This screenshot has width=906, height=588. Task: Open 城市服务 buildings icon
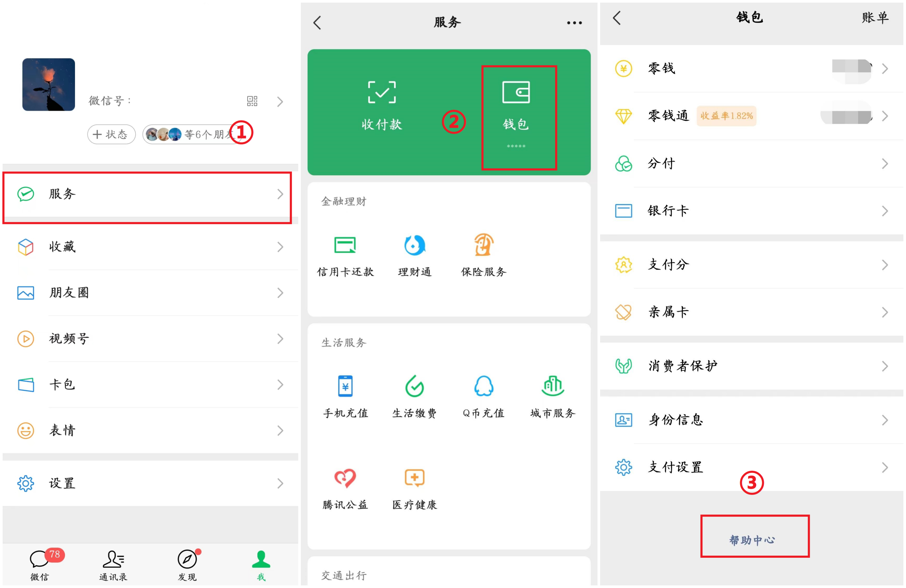click(553, 386)
